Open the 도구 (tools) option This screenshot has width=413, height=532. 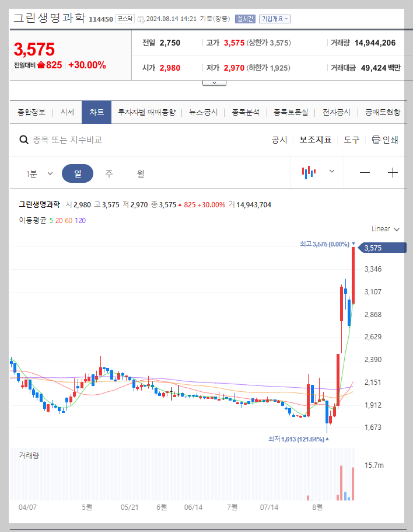[352, 140]
